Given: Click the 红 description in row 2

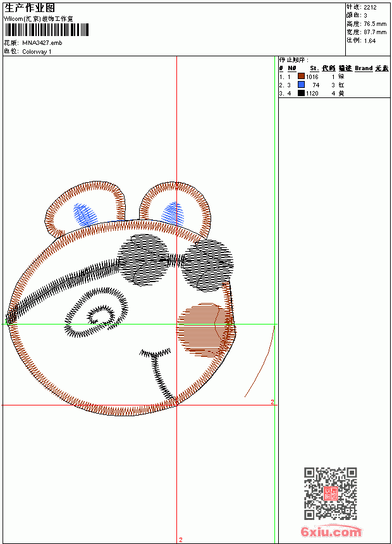Looking at the screenshot, I should pos(341,85).
